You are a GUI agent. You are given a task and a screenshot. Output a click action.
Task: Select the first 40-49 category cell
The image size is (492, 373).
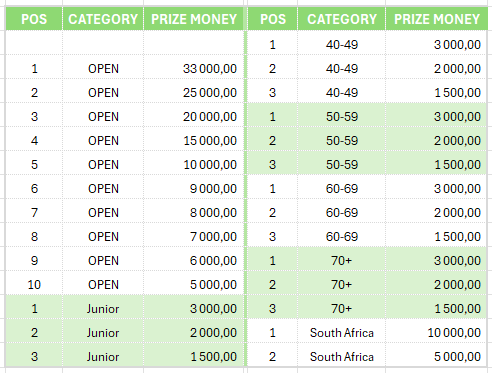(342, 45)
